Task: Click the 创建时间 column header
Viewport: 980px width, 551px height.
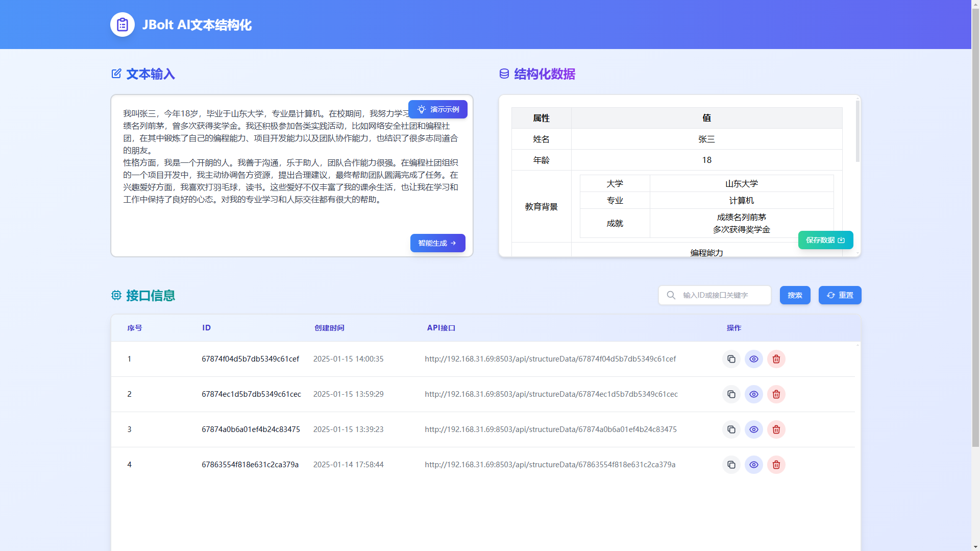Action: (329, 328)
